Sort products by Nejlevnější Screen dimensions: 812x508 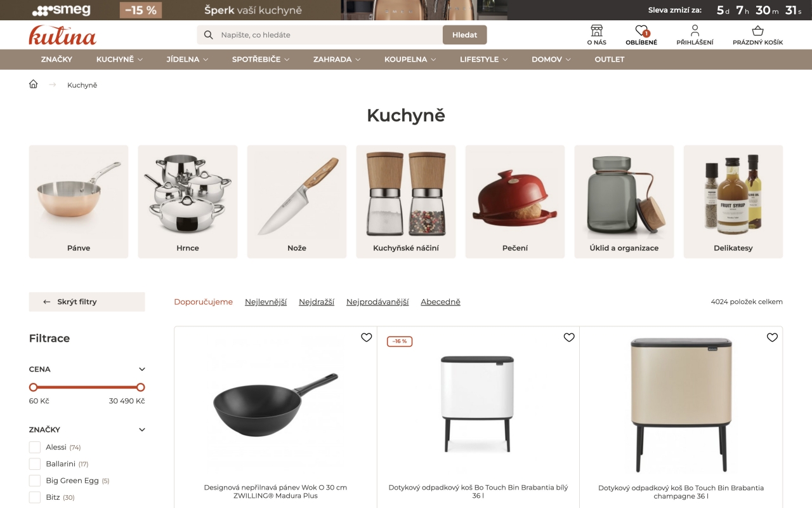click(x=266, y=302)
